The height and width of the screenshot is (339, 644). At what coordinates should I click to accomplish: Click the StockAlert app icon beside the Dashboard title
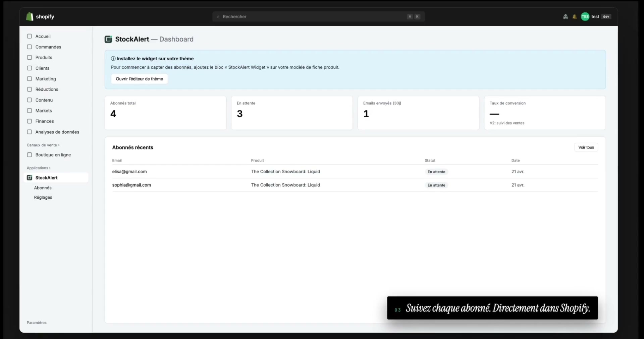[x=108, y=39]
